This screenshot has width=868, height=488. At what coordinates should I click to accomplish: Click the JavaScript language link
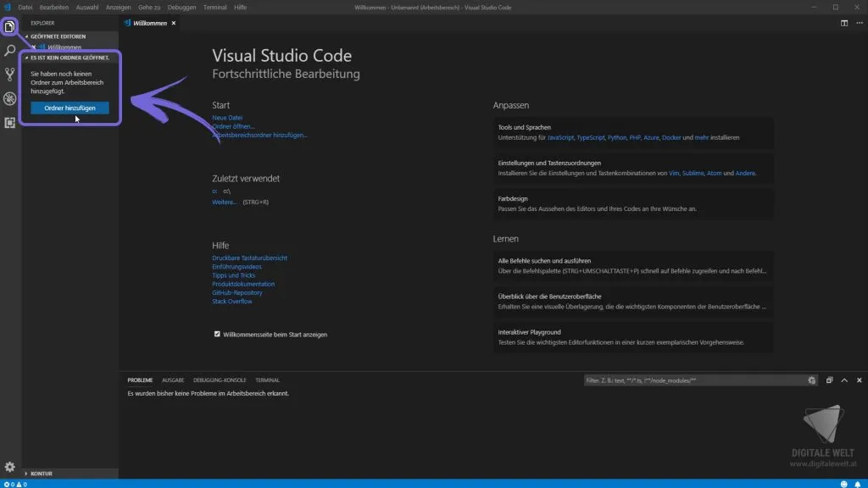coord(560,138)
